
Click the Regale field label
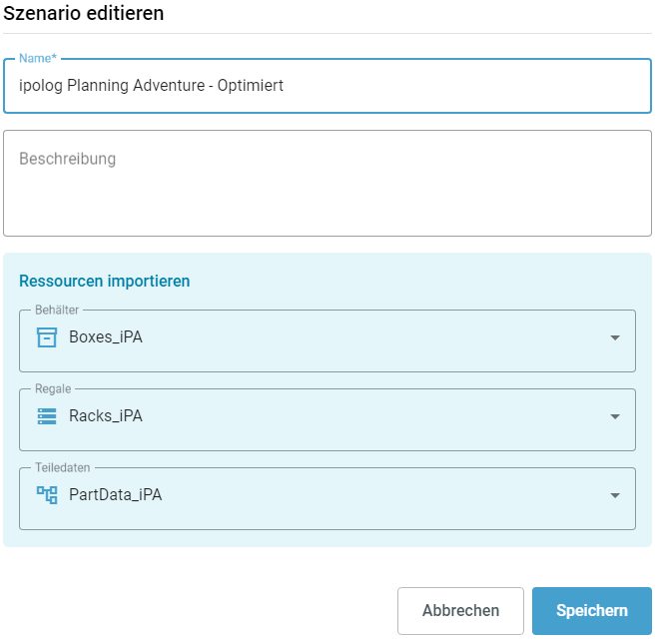[x=53, y=389]
